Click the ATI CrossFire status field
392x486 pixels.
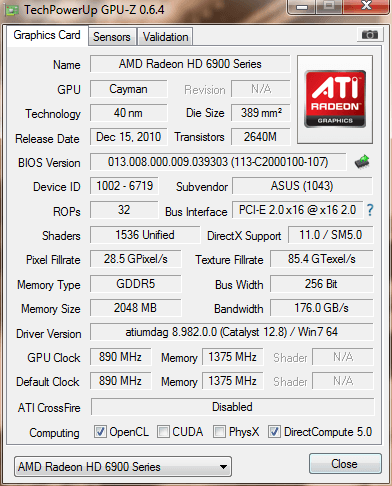tap(233, 407)
